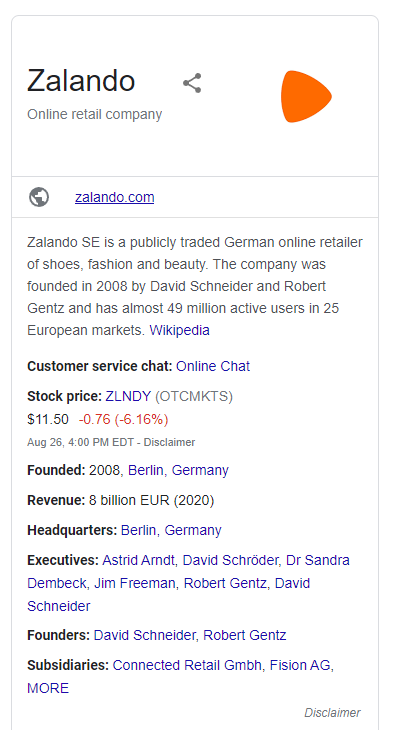
Task: Open the Connected Retail Gmbh subsidiary
Action: (187, 665)
